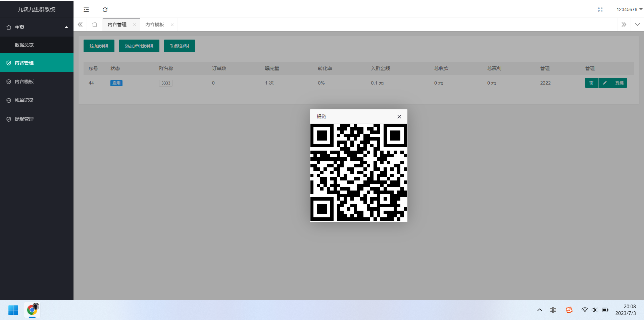Image resolution: width=644 pixels, height=320 pixels.
Task: Click the QR code image in the dialog
Action: 359,173
